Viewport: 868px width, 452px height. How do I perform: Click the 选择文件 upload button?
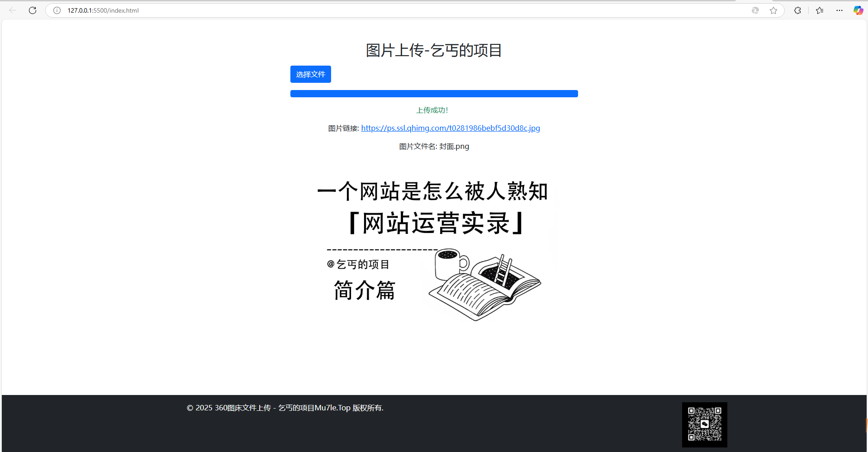pos(310,74)
